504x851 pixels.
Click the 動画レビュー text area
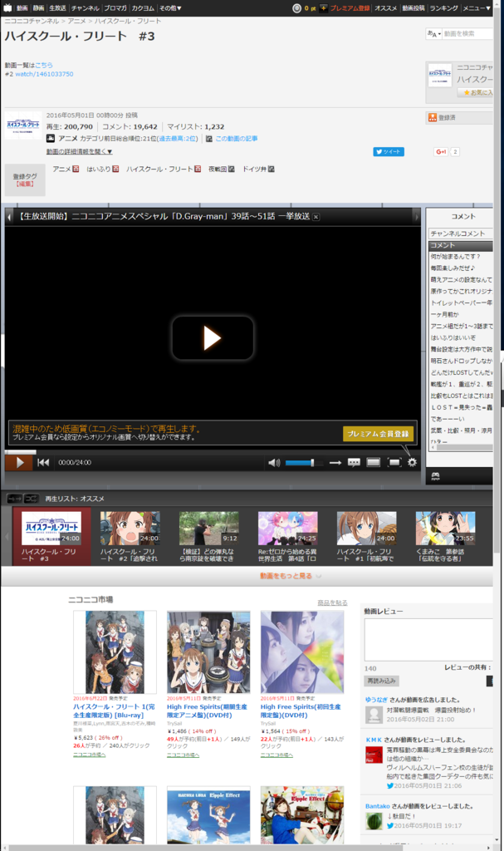(x=428, y=639)
